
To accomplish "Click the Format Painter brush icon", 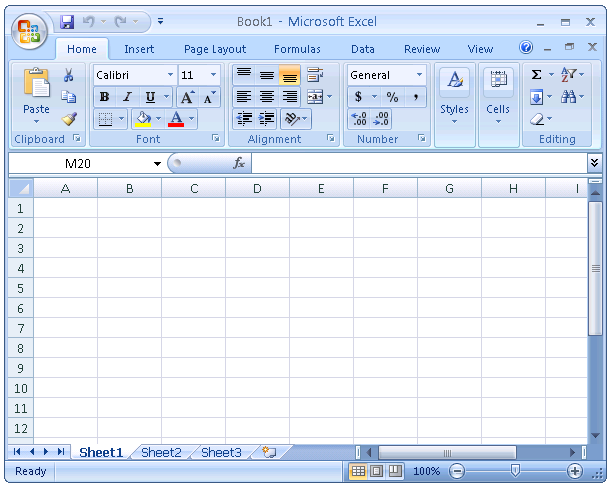I will tap(69, 119).
